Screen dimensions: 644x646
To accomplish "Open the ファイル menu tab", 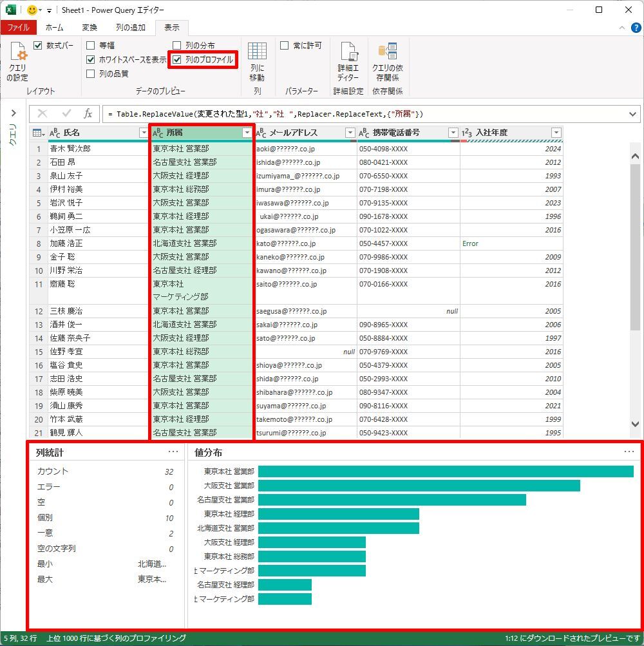I will click(18, 28).
